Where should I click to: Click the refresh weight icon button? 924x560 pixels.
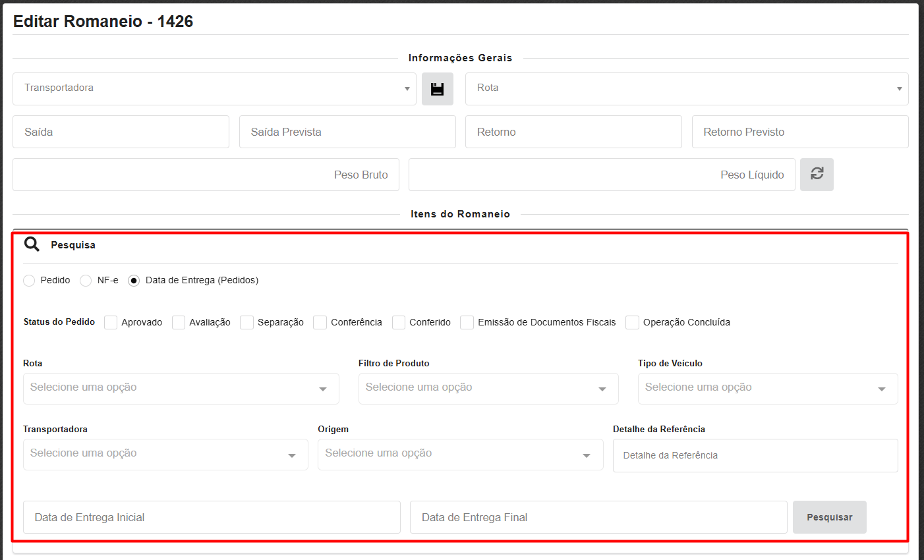817,175
